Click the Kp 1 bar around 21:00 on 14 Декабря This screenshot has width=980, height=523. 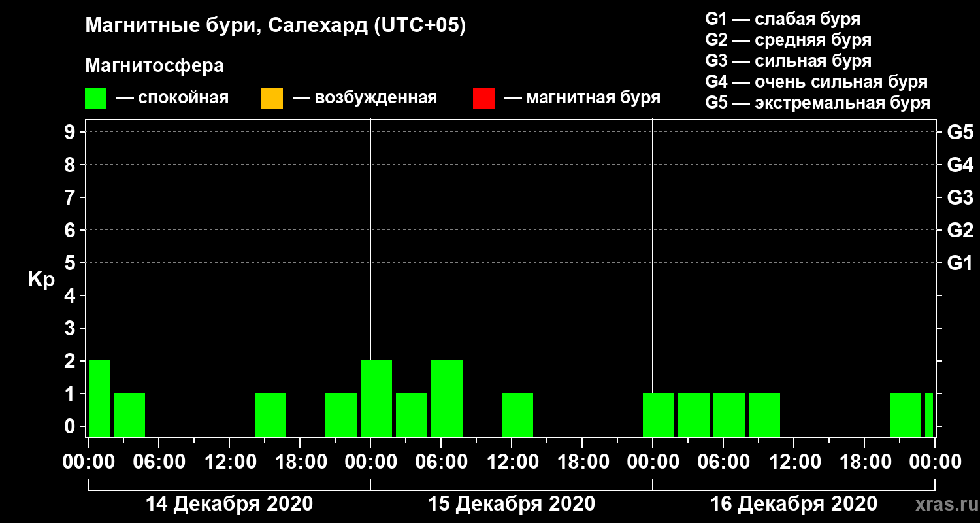[341, 414]
